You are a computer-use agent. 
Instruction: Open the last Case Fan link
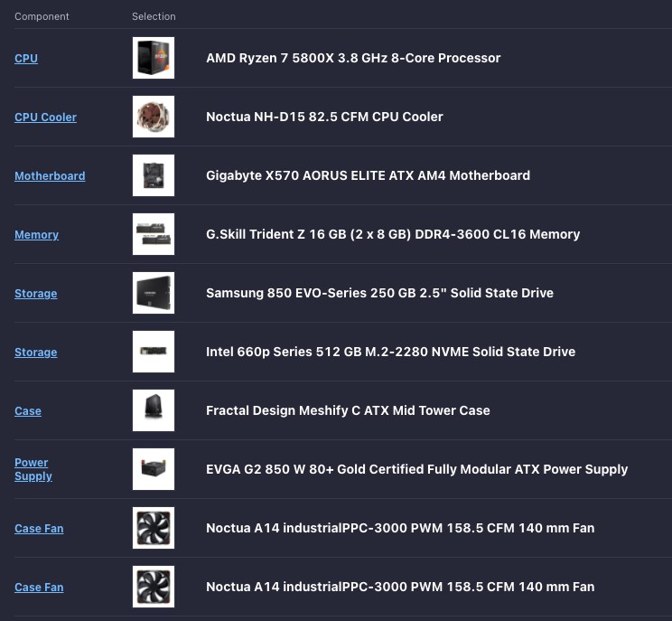tap(39, 588)
